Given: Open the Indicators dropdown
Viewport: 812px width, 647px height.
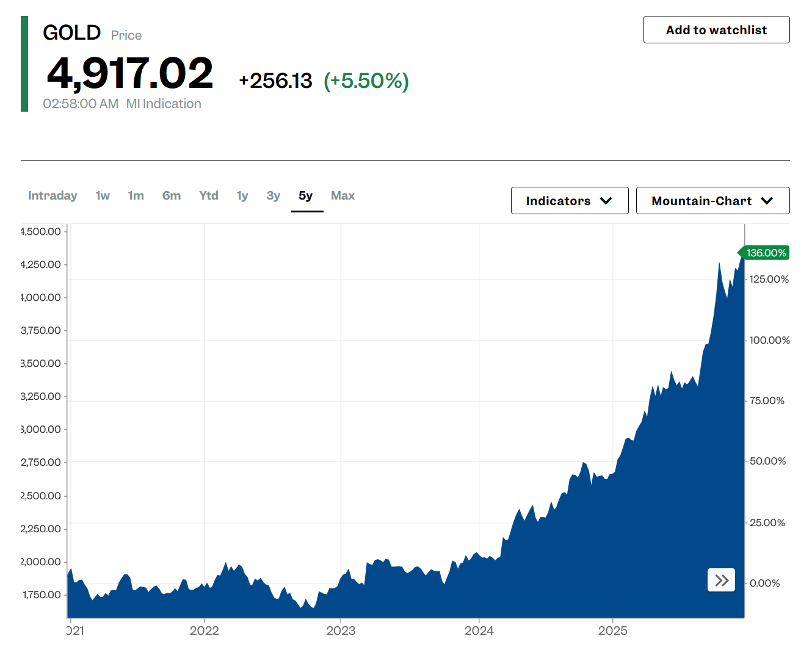Looking at the screenshot, I should point(569,200).
